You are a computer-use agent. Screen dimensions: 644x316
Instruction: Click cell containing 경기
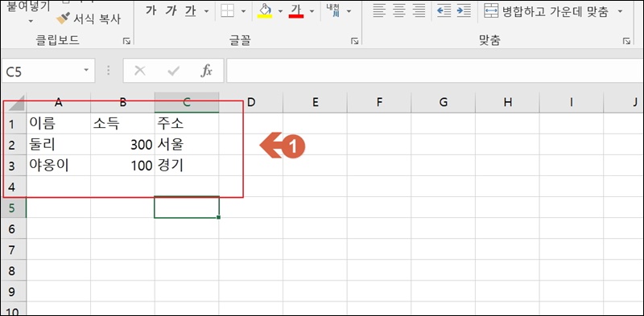[187, 166]
